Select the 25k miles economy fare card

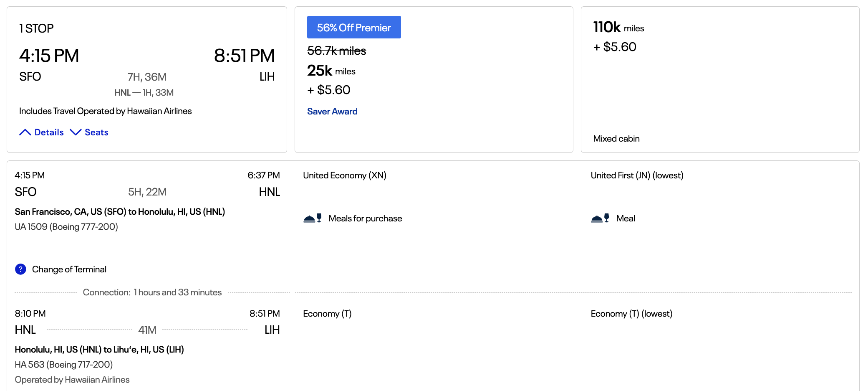(x=434, y=79)
